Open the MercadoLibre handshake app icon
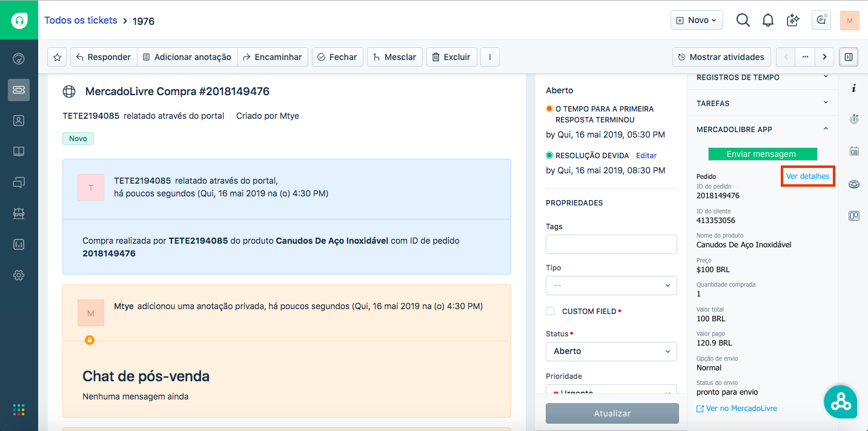 pos(854,184)
